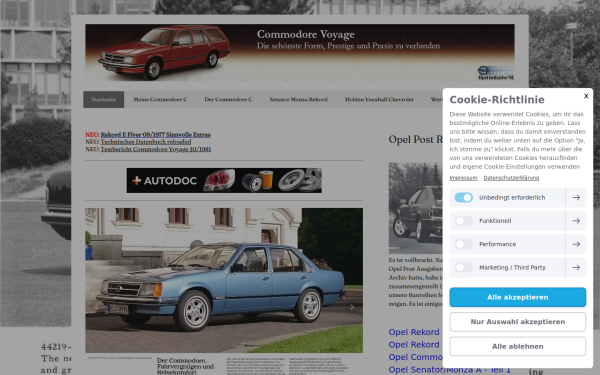
Task: Open Rekord E Flyer 09/1977 link
Action: click(x=155, y=135)
